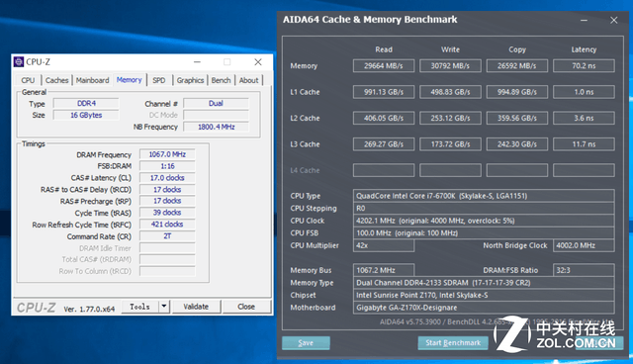Screen dimensions: 633x364
Task: Click the tRCD 17 clocks value
Action: coord(167,189)
